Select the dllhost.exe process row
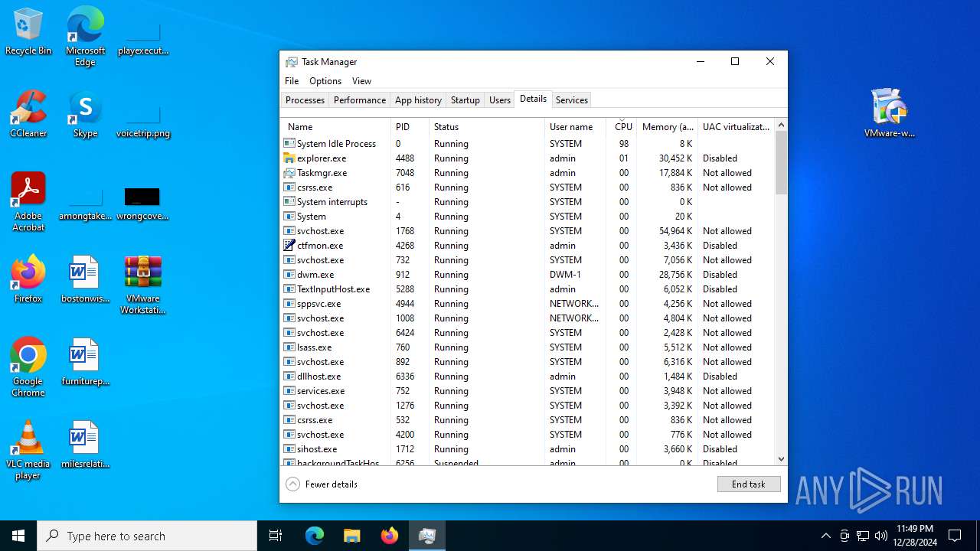Screen dimensions: 980x551 click(x=528, y=377)
